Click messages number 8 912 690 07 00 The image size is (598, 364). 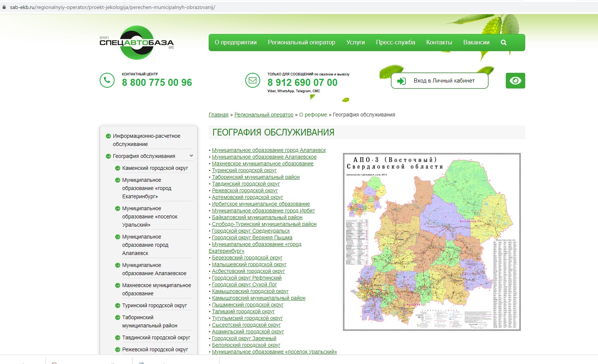point(302,83)
